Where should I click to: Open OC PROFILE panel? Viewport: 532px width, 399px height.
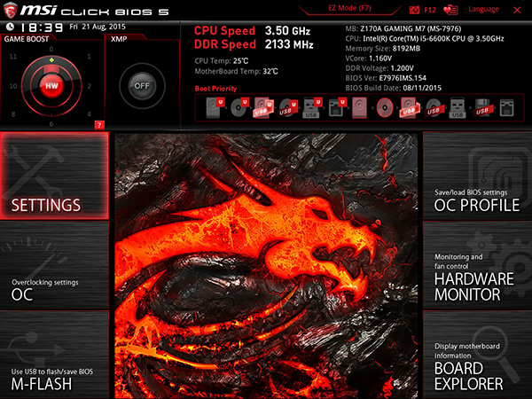pos(476,199)
